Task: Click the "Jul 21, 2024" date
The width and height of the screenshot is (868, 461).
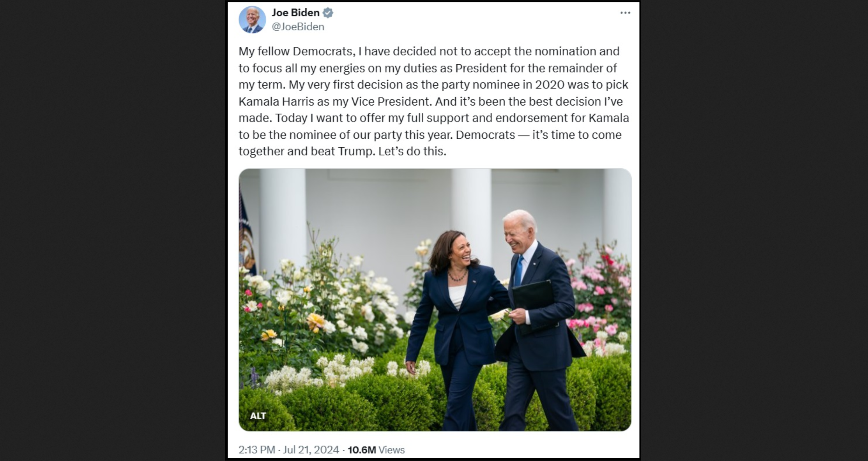Action: click(311, 450)
